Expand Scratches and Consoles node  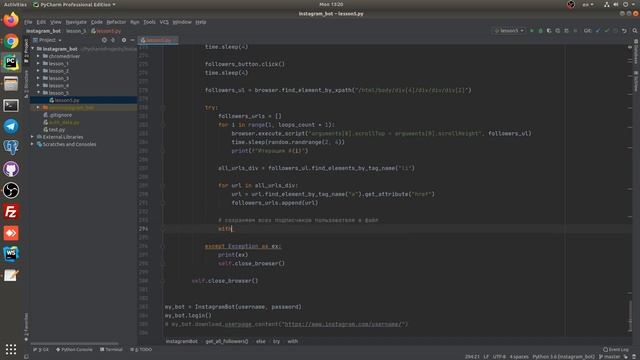click(33, 144)
